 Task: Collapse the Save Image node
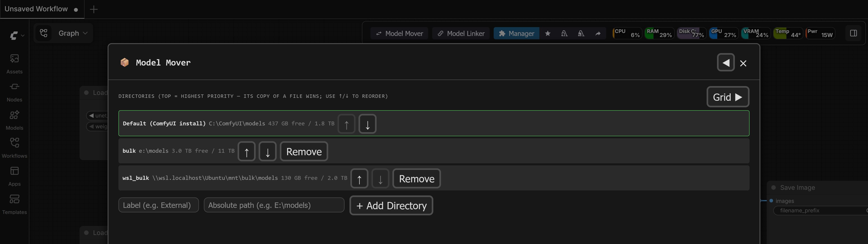774,188
